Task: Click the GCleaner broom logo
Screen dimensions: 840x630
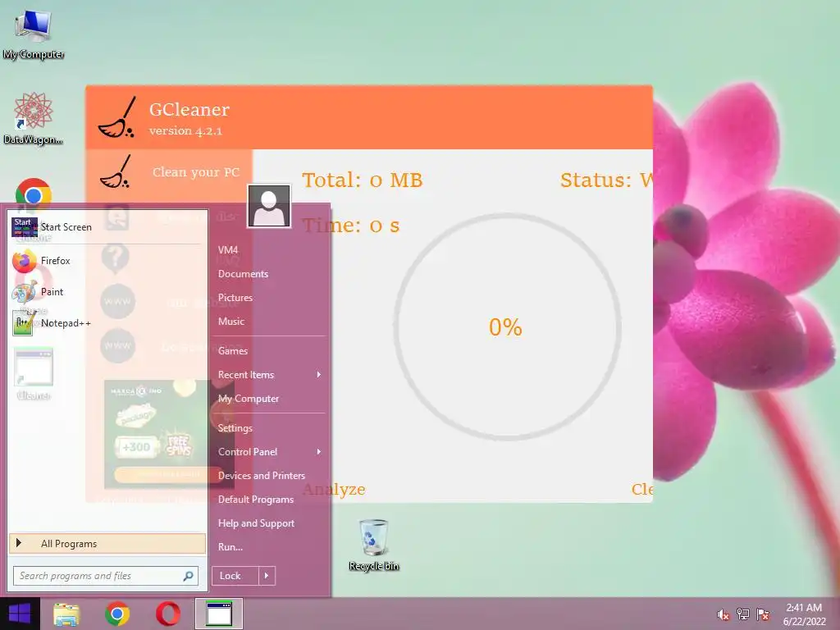Action: tap(117, 118)
